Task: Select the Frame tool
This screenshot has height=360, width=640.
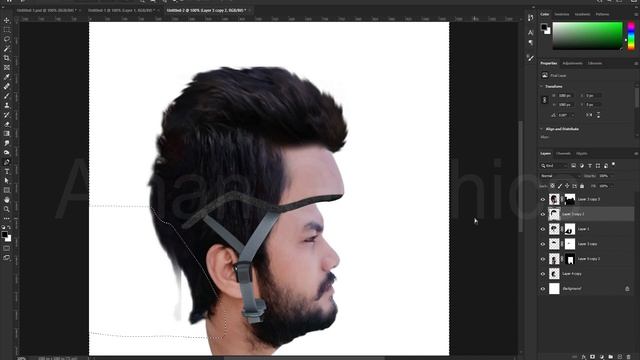Action: tap(7, 67)
